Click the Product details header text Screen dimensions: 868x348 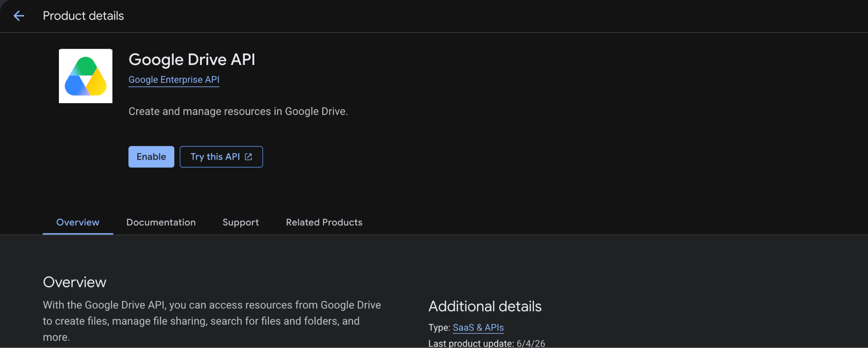click(83, 16)
